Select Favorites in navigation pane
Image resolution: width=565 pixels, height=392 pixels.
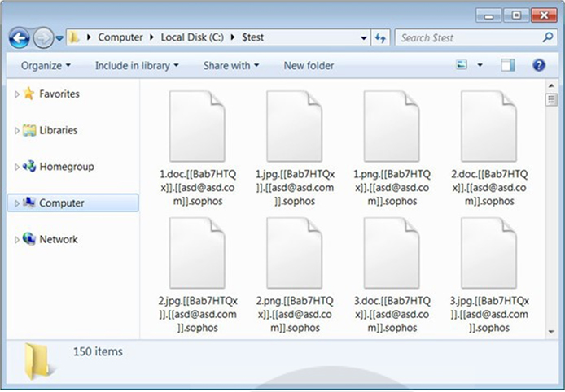pos(59,94)
